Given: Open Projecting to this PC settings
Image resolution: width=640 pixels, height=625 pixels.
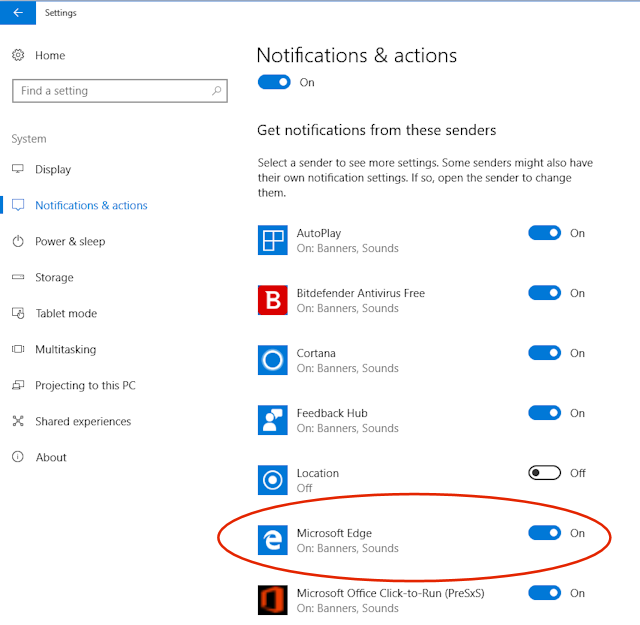Looking at the screenshot, I should [85, 385].
